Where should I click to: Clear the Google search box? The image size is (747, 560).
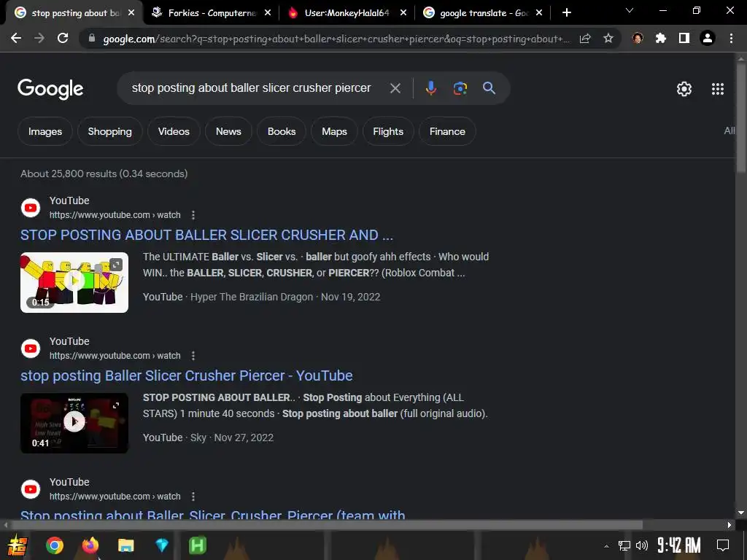click(395, 88)
